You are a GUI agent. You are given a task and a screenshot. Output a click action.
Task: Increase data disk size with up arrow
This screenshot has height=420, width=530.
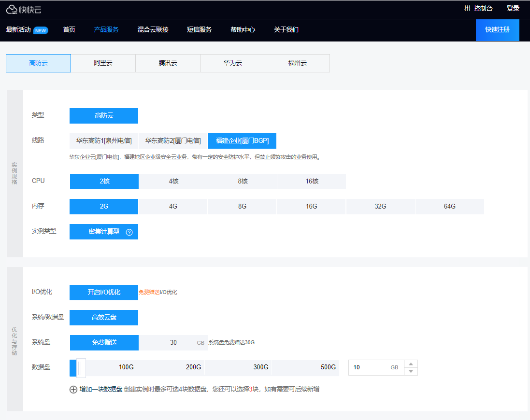click(411, 364)
